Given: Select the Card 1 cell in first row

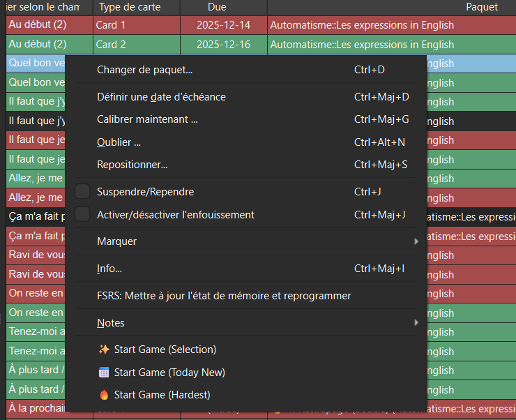Looking at the screenshot, I should tap(137, 25).
